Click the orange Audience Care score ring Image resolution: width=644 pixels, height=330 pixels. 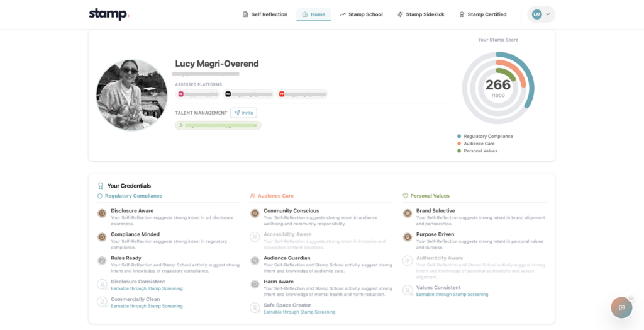click(x=519, y=72)
